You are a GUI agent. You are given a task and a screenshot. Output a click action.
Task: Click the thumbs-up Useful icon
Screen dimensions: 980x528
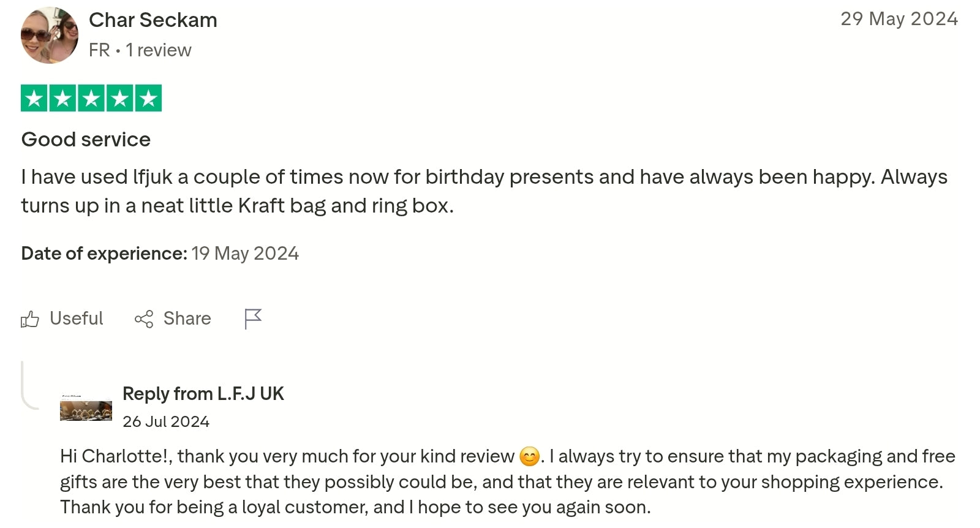tap(30, 319)
